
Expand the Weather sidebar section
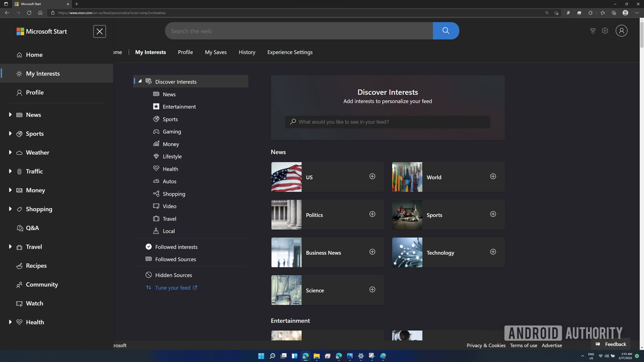[x=10, y=153]
